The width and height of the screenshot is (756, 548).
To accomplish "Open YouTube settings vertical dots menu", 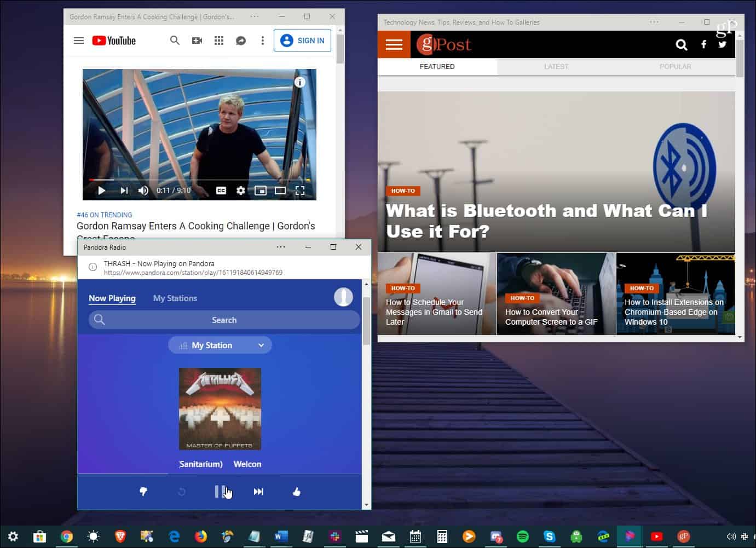I will pyautogui.click(x=263, y=41).
